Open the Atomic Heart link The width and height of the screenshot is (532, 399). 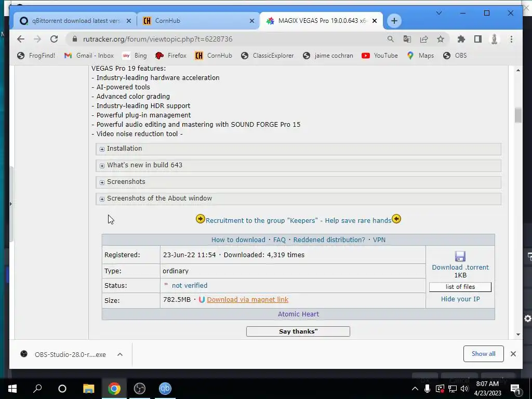pos(298,314)
